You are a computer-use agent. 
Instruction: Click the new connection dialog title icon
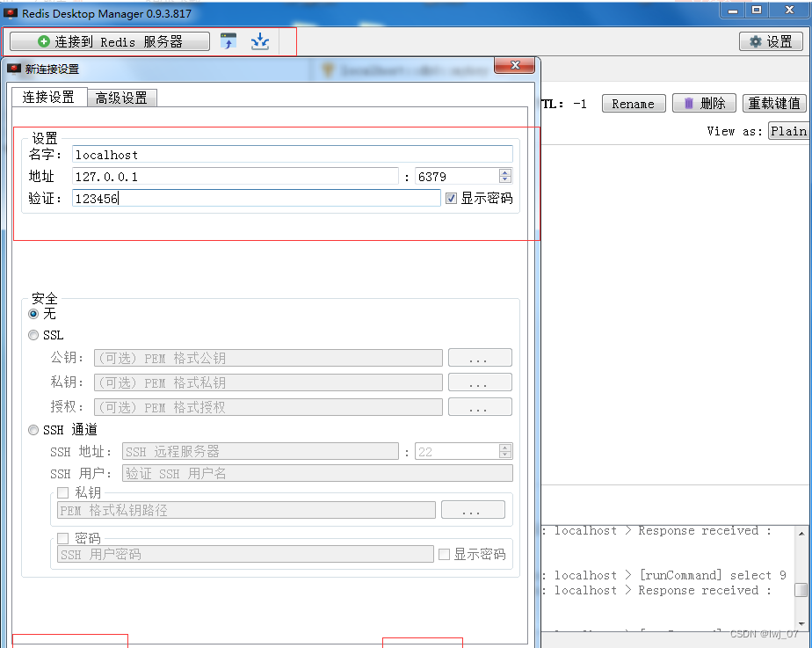coord(14,69)
